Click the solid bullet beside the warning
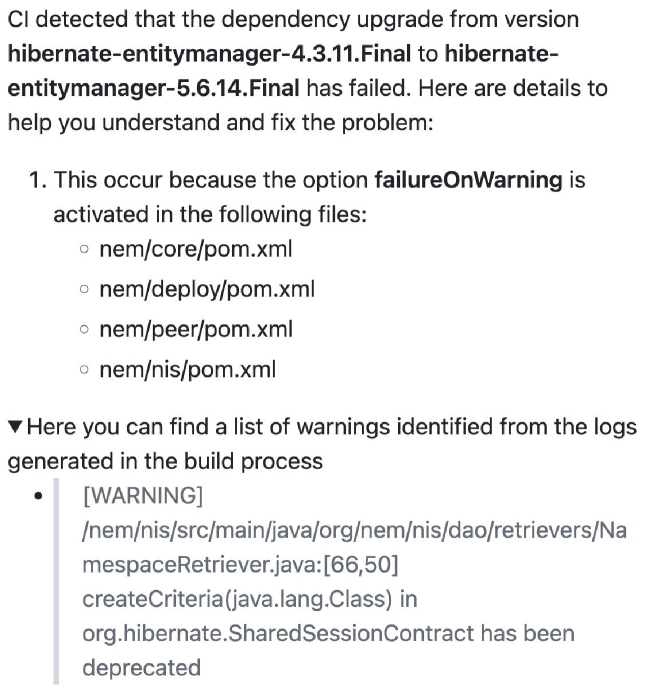Viewport: 664px width, 690px height. point(38,496)
